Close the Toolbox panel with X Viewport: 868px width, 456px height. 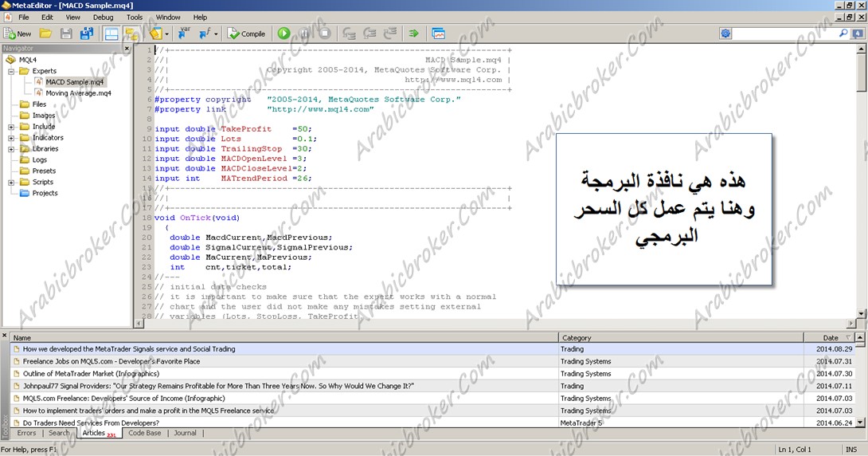pos(5,335)
